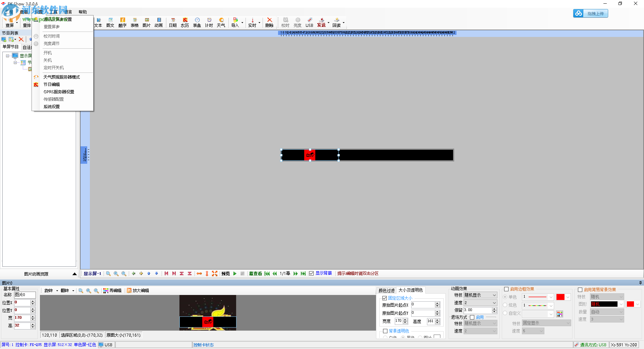Open colorful border line style dropdown
This screenshot has height=349, width=644.
tap(538, 305)
